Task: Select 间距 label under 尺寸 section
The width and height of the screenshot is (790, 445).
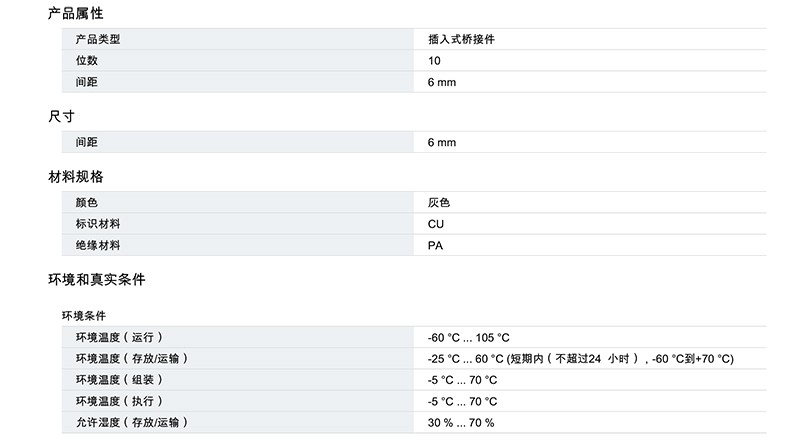Action: (86, 143)
